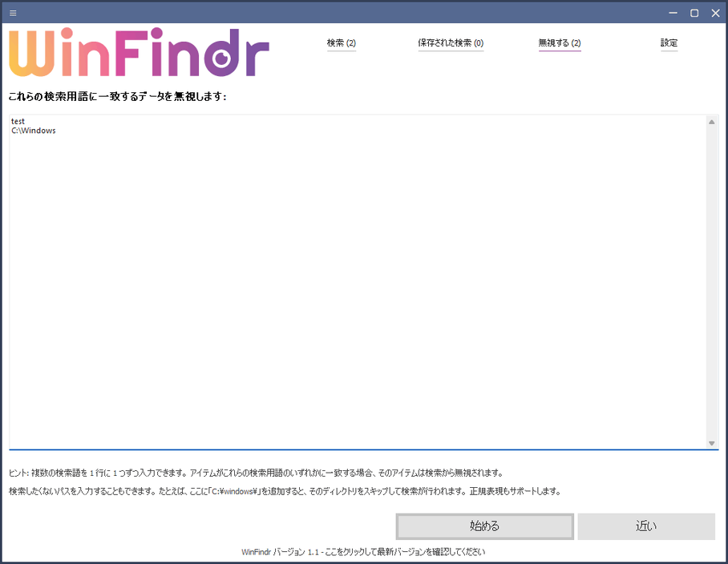
Task: Click the 近い button
Action: pos(646,526)
